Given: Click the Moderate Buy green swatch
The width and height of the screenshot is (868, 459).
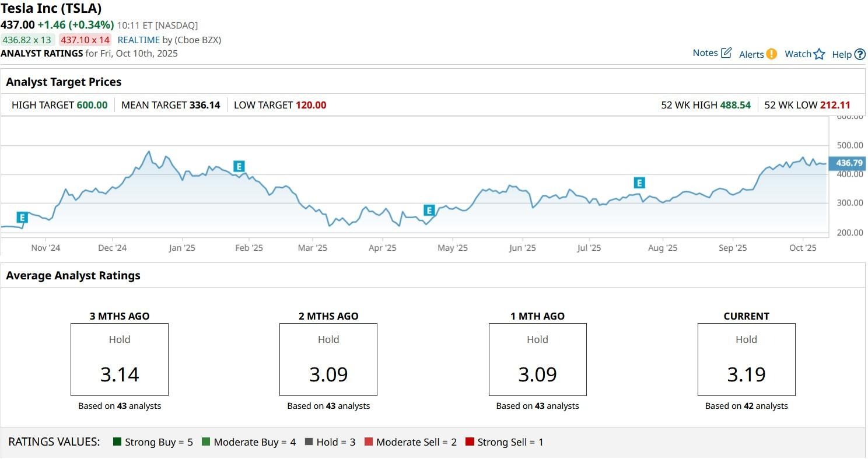Looking at the screenshot, I should [206, 442].
